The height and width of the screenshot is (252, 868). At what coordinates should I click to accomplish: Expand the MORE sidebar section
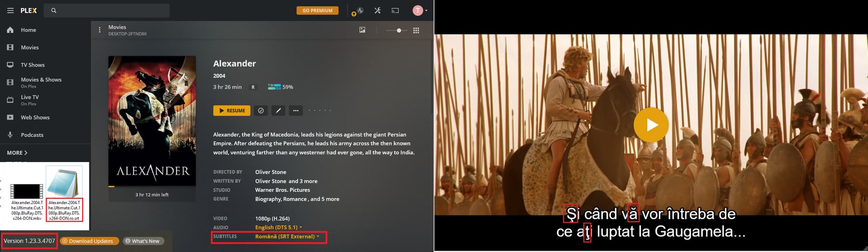pos(17,153)
